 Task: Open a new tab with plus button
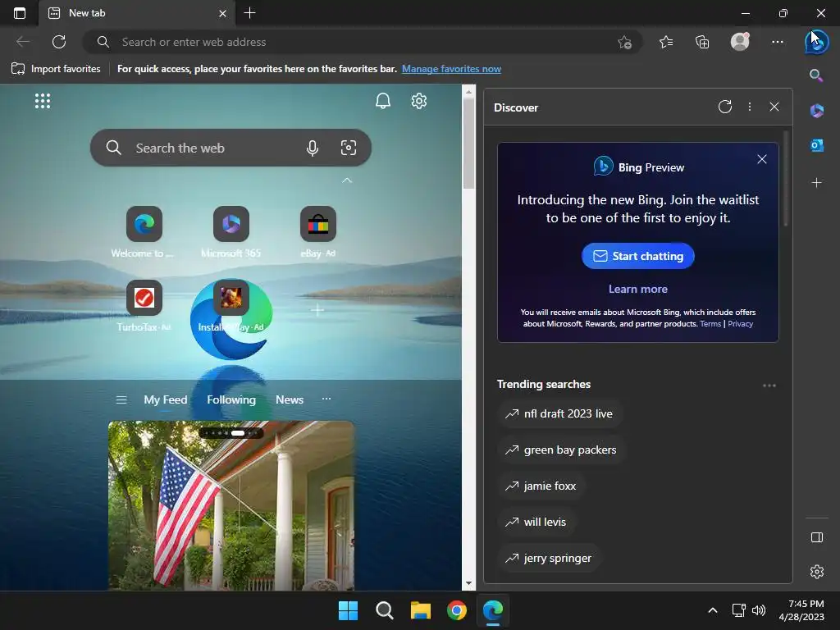coord(249,13)
